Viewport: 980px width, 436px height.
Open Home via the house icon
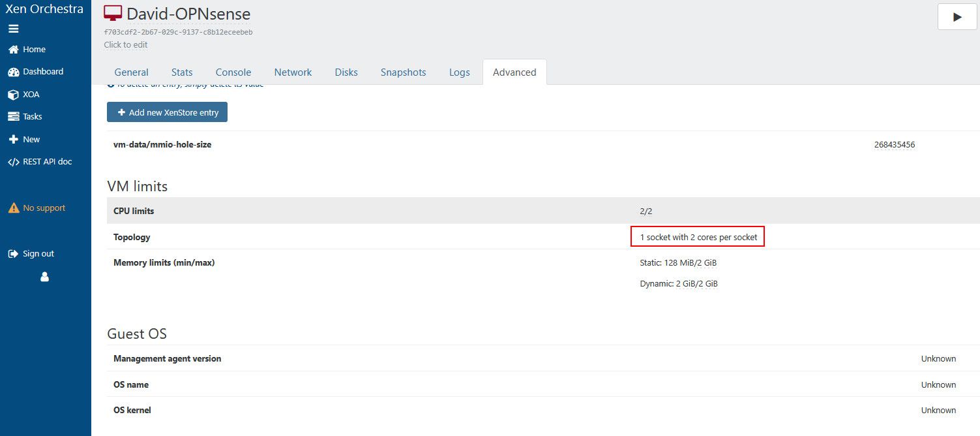click(x=13, y=50)
